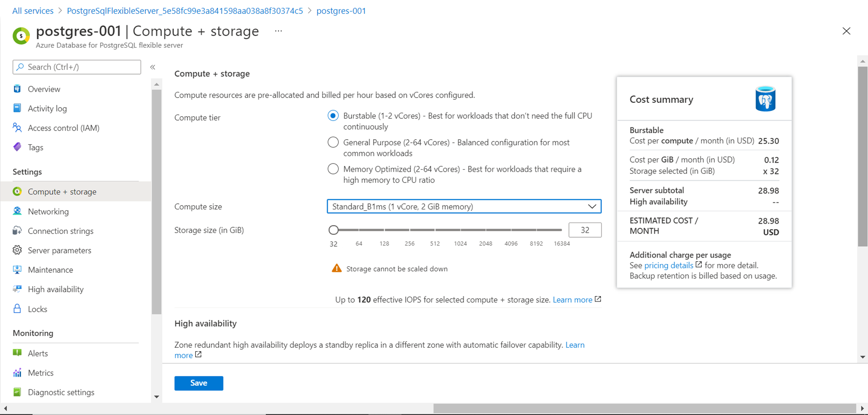
Task: Open the Compute size dropdown
Action: [x=464, y=206]
